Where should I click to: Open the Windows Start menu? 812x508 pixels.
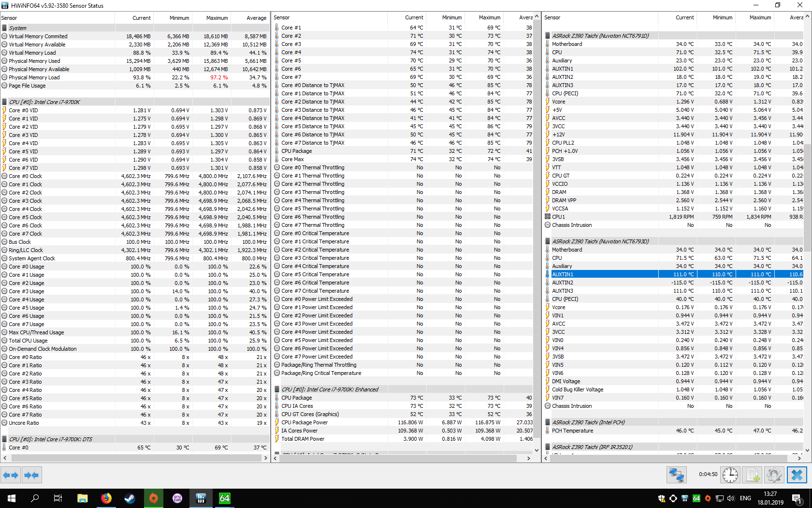(12, 498)
